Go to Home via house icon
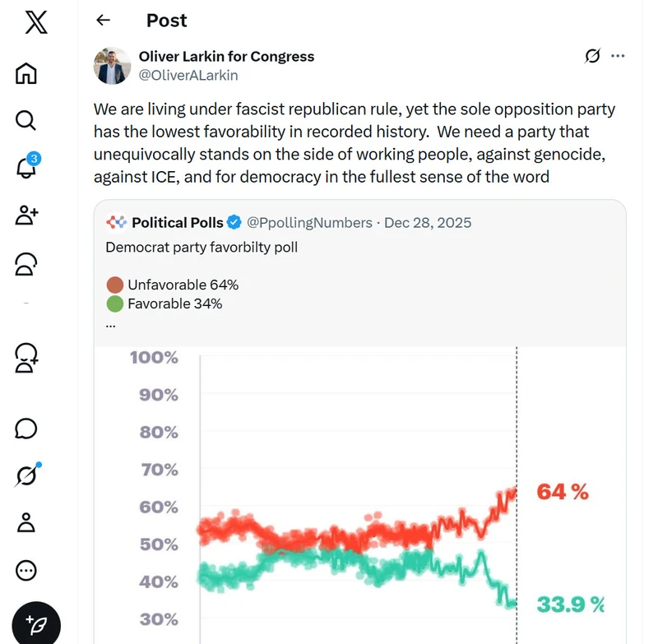Screen dimensions: 658x644 pos(26,73)
